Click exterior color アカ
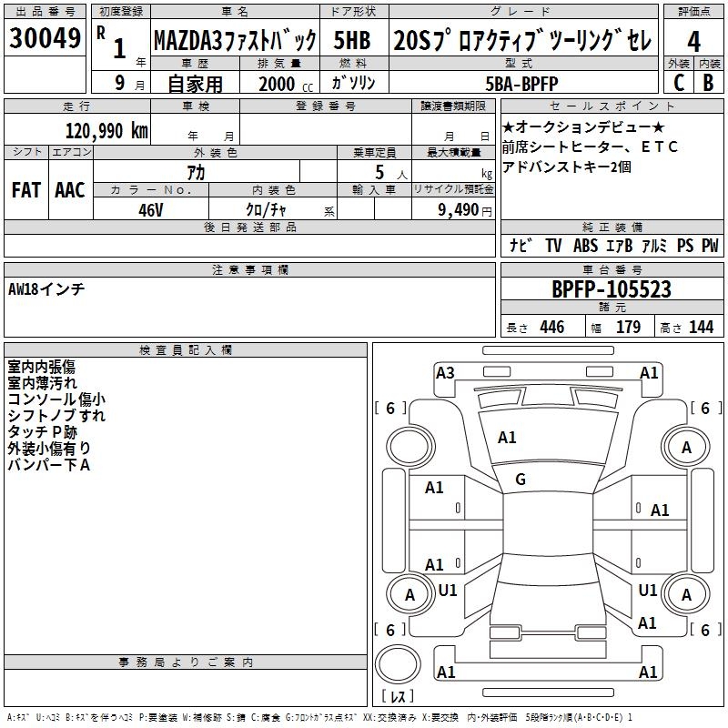 196,172
